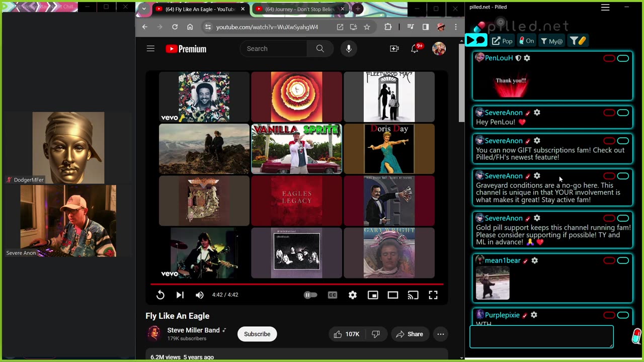Skip to next video in player
This screenshot has width=644, height=362.
click(180, 295)
